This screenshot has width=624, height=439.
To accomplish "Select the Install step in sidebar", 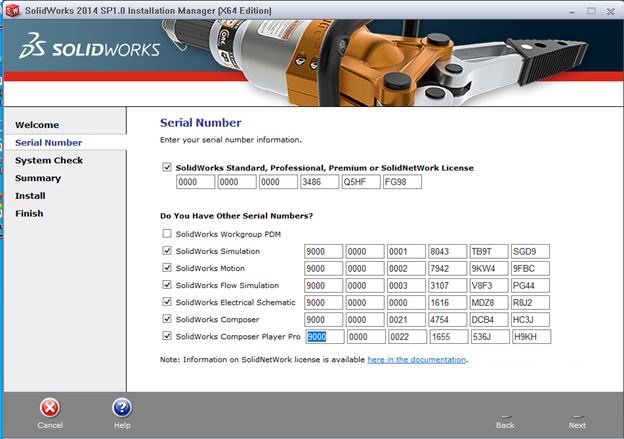I will [30, 196].
